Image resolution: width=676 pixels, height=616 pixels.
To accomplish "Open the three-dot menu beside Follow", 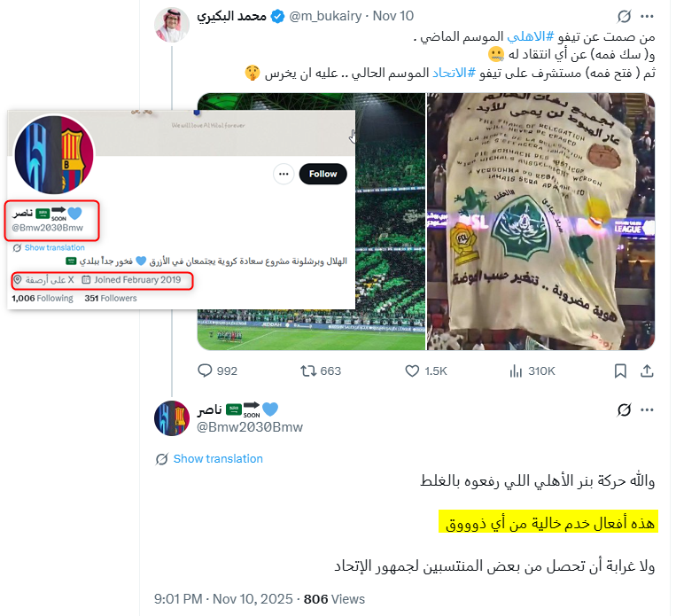I will pyautogui.click(x=284, y=174).
